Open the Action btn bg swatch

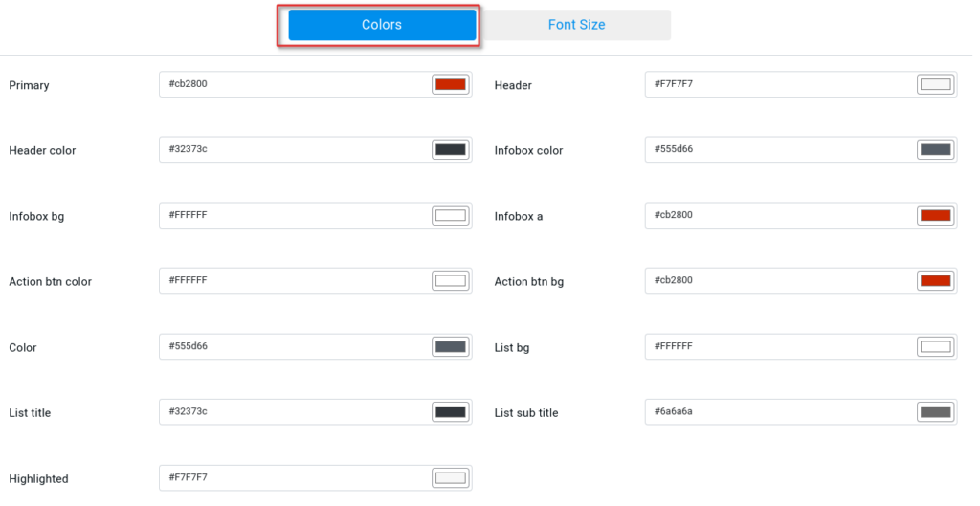pyautogui.click(x=936, y=281)
